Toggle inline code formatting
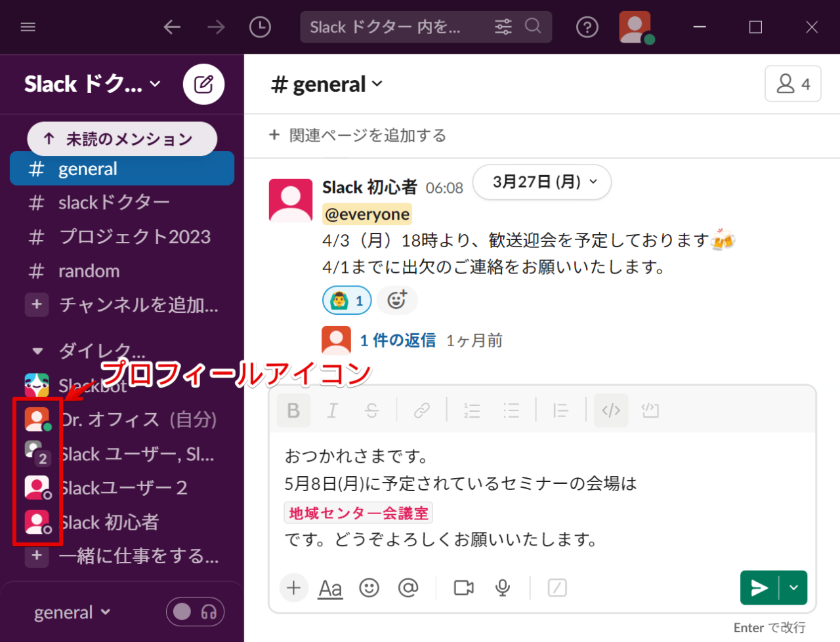Viewport: 840px width, 642px height. 611,411
